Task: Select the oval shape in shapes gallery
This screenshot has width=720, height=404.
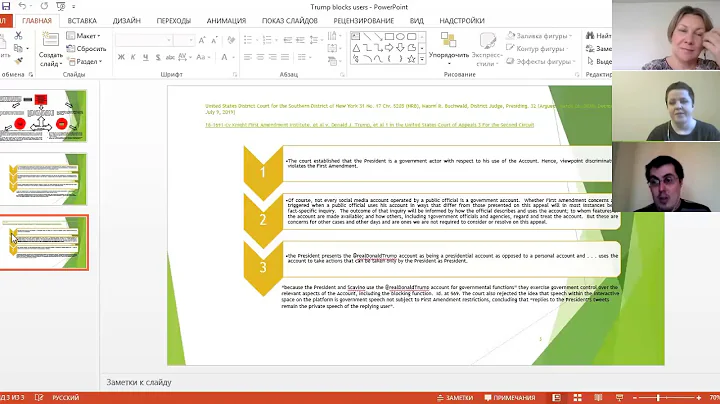Action: 400,36
